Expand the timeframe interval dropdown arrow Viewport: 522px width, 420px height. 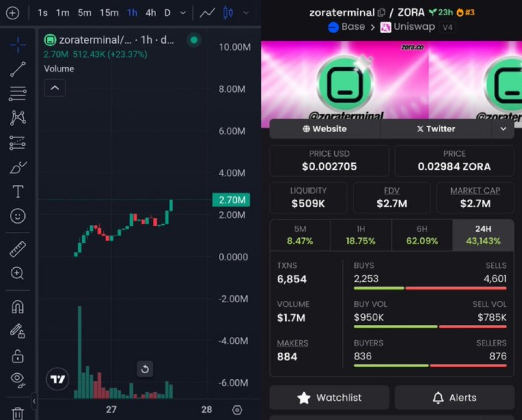pyautogui.click(x=183, y=13)
